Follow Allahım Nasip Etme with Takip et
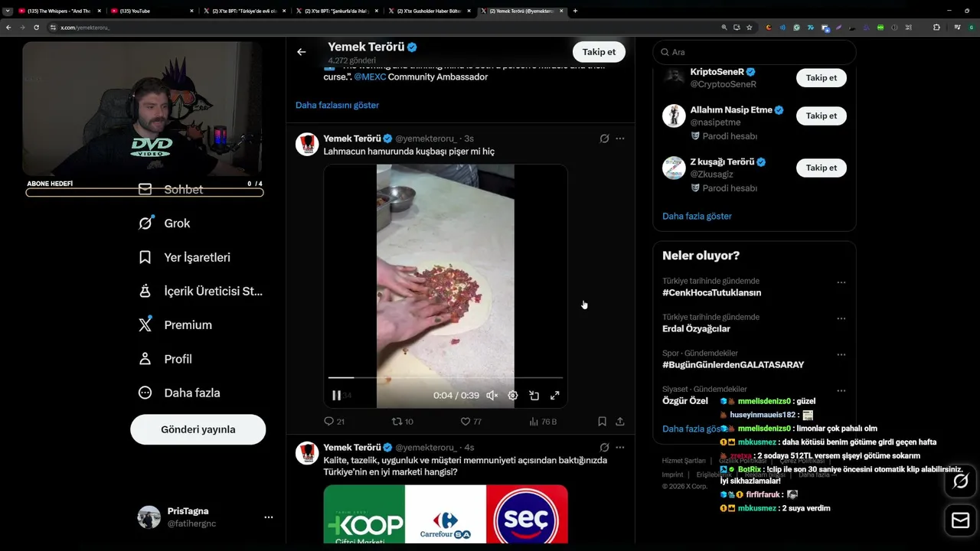Image resolution: width=980 pixels, height=551 pixels. click(821, 116)
